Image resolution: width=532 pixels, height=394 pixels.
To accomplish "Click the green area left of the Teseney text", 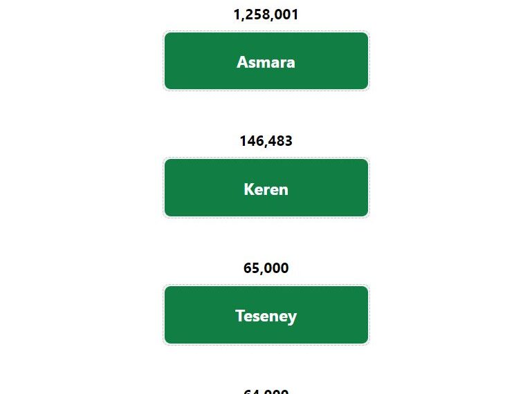I will 199,315.
